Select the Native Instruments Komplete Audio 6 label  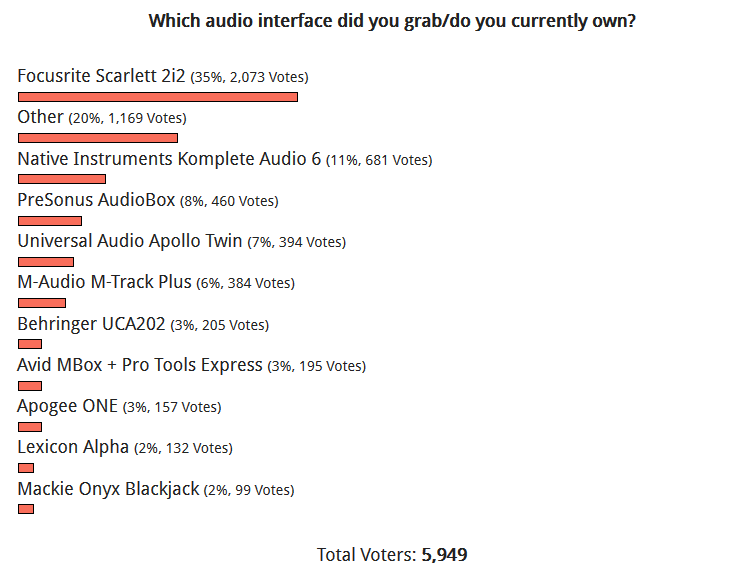point(169,159)
